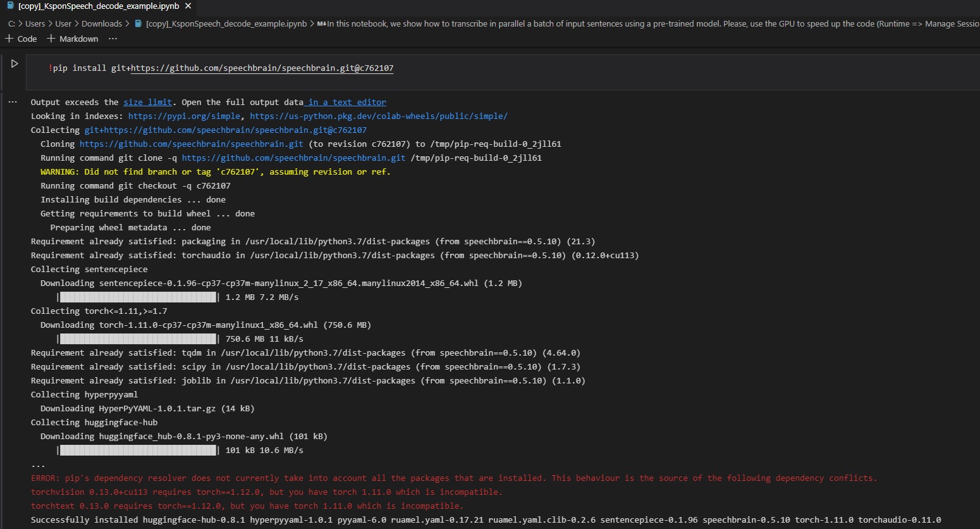
Task: Click the + Markdown icon to add a cell
Action: (x=73, y=39)
